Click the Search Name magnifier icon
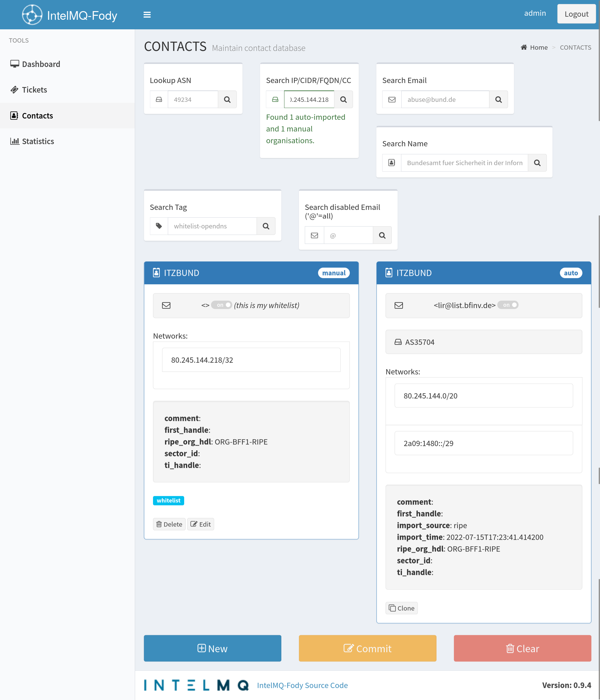The width and height of the screenshot is (600, 700). click(x=537, y=163)
